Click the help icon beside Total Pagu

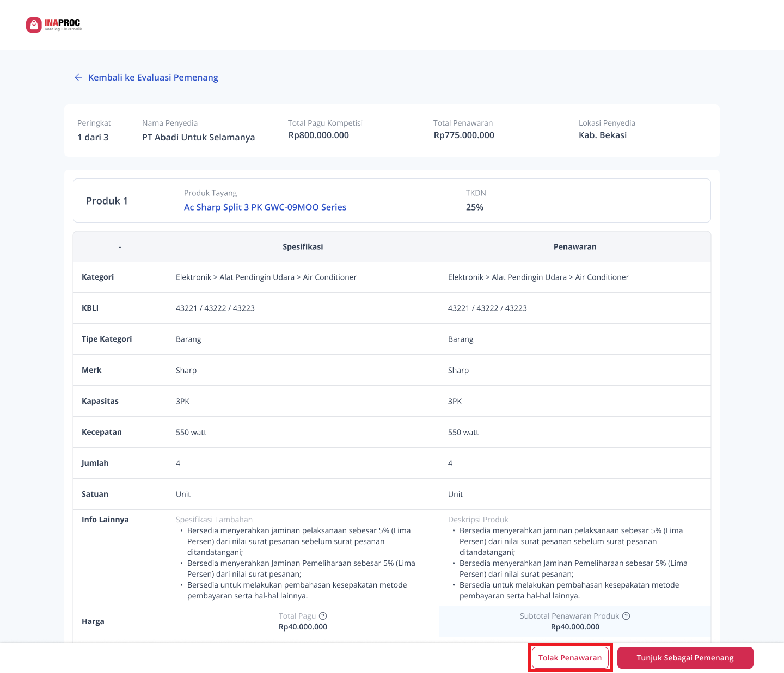click(x=323, y=616)
